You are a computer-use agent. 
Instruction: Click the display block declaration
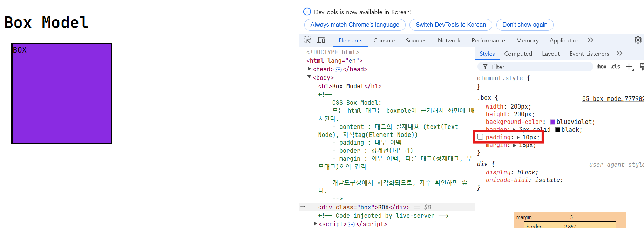[x=512, y=172]
